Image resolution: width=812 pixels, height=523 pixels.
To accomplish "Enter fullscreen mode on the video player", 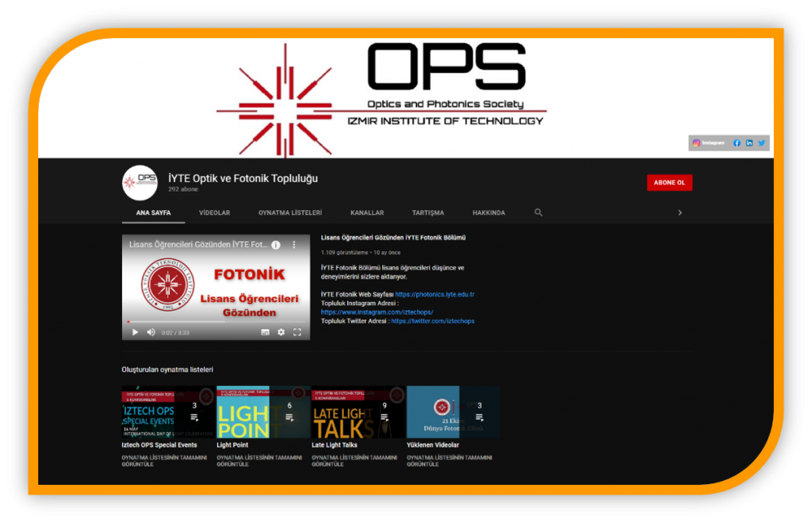I will pos(297,332).
